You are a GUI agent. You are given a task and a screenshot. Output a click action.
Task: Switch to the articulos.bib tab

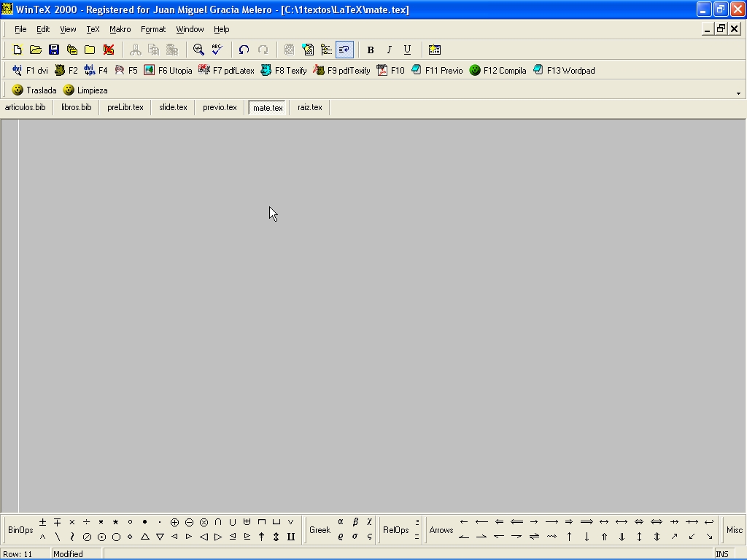point(26,108)
